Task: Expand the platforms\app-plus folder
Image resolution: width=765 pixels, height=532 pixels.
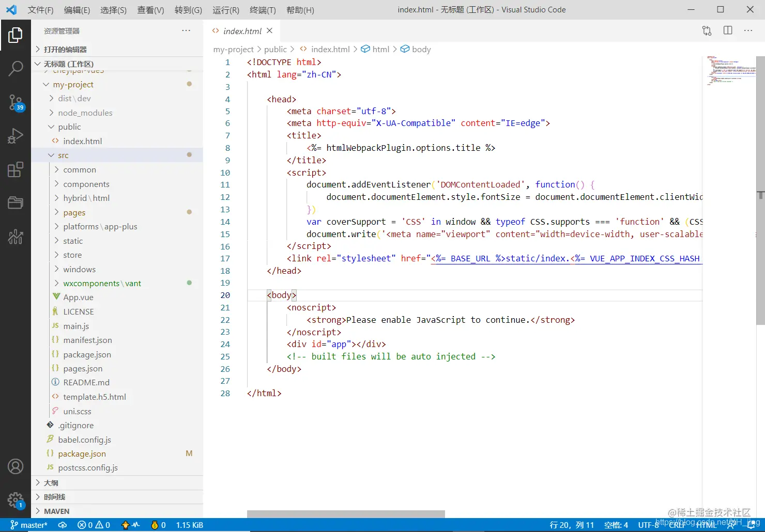Action: click(117, 227)
